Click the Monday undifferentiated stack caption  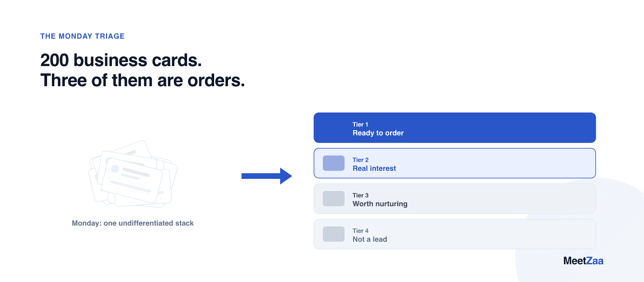click(x=133, y=223)
